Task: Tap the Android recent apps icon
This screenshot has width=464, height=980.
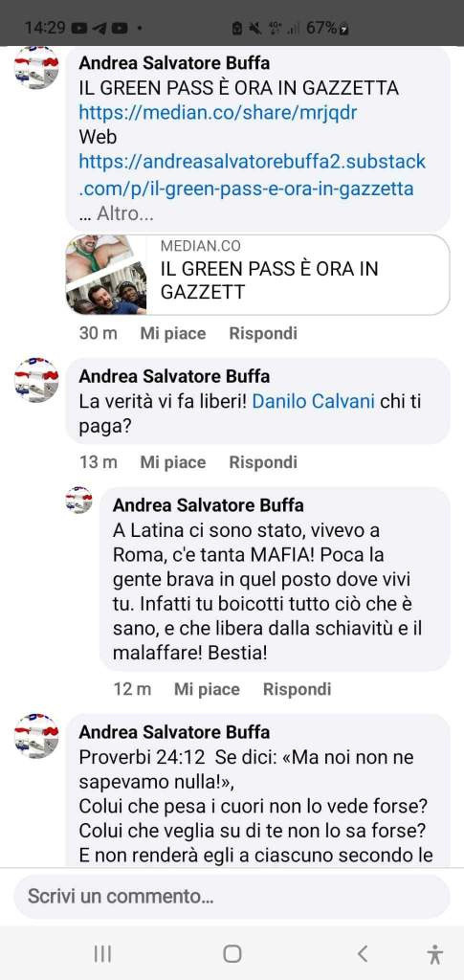Action: [x=102, y=954]
